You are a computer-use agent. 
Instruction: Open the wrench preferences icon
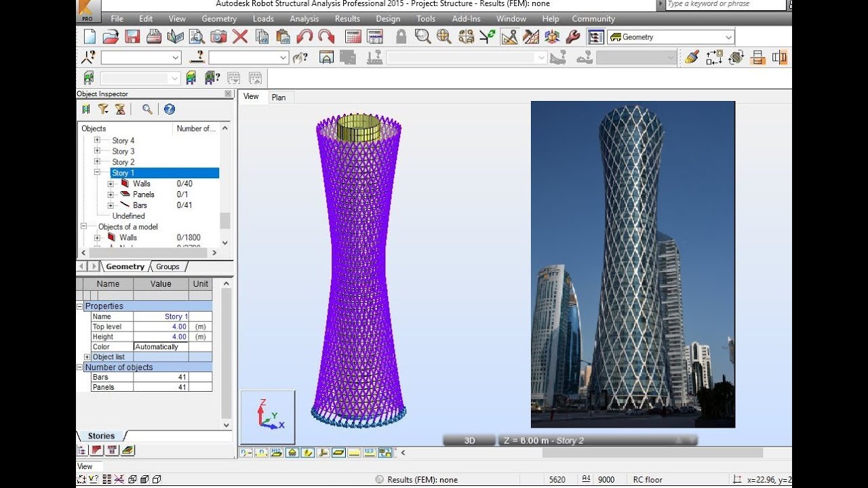573,37
